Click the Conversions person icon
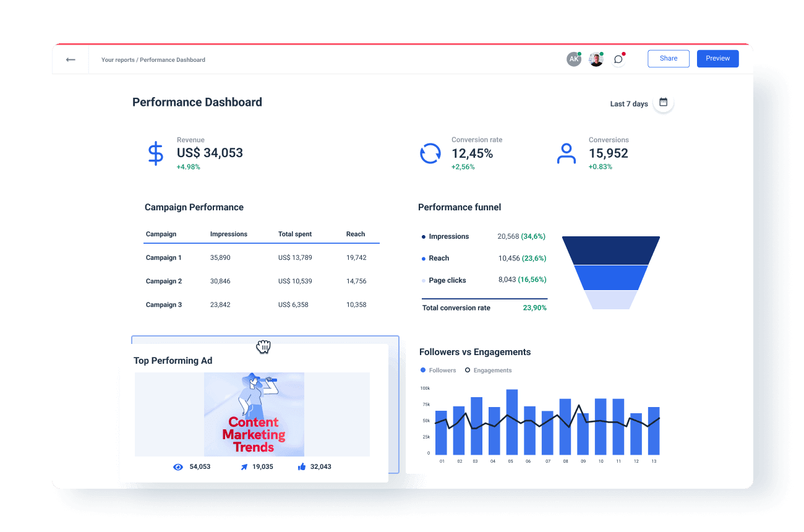Viewport: 804px width, 532px height. point(567,153)
